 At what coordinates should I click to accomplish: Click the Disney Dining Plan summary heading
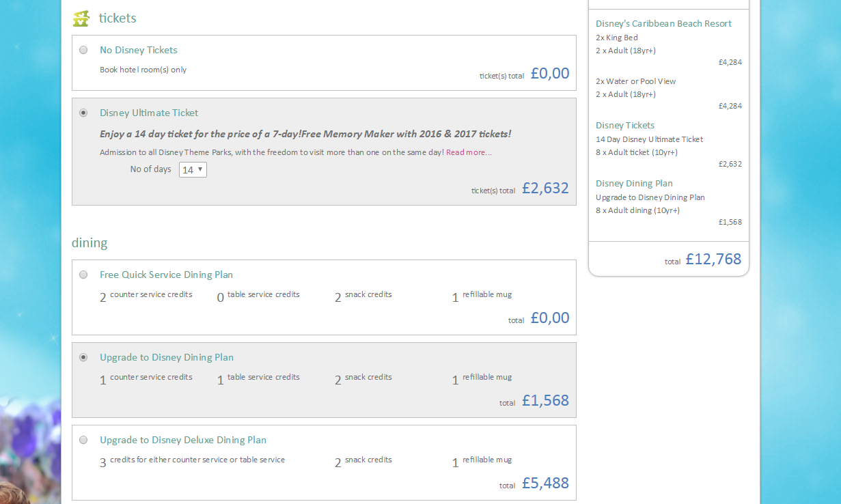coord(634,183)
